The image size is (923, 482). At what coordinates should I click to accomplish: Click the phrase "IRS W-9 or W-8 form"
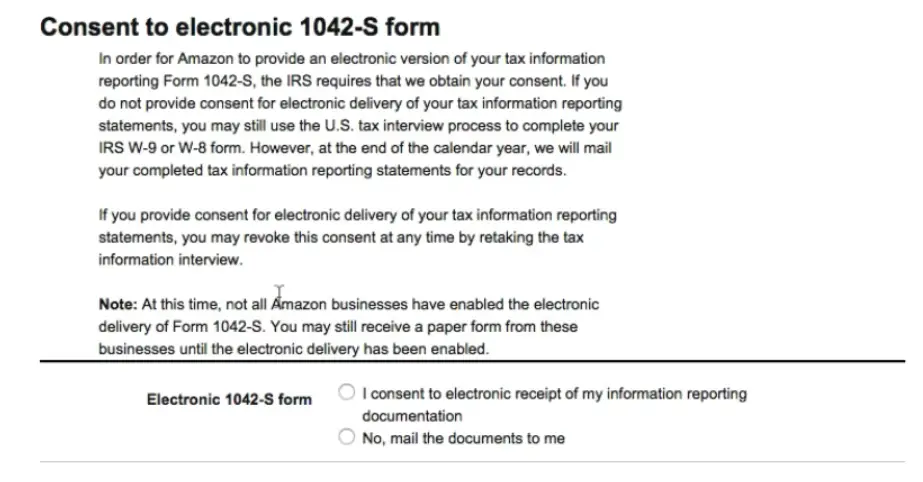click(x=170, y=148)
